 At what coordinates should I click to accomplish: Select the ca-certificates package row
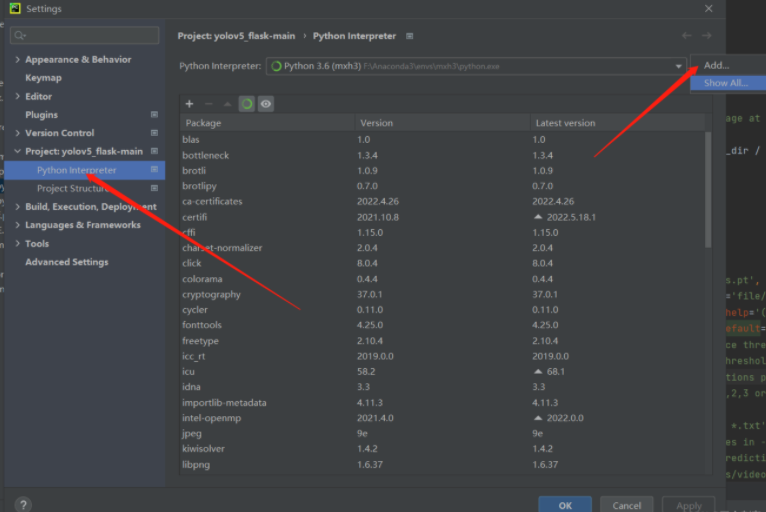[x=443, y=201]
